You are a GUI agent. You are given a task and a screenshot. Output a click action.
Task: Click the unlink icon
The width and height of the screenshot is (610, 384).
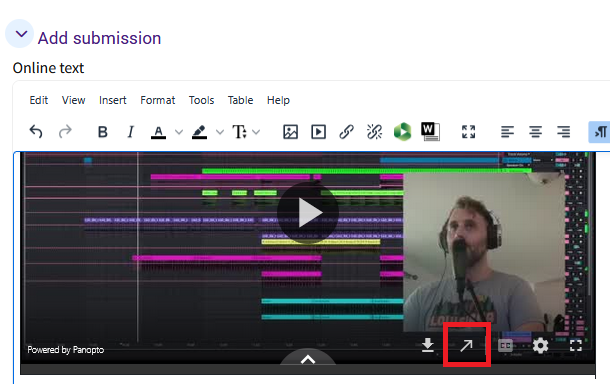point(374,132)
